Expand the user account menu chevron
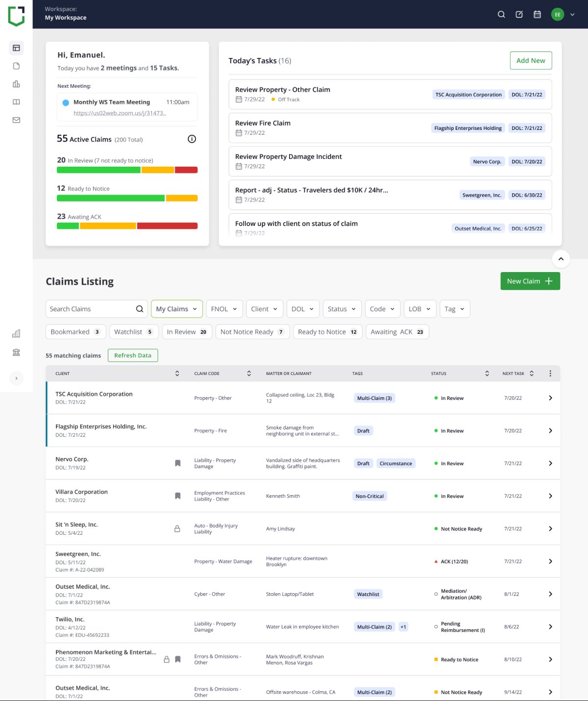The width and height of the screenshot is (588, 701). [x=572, y=15]
